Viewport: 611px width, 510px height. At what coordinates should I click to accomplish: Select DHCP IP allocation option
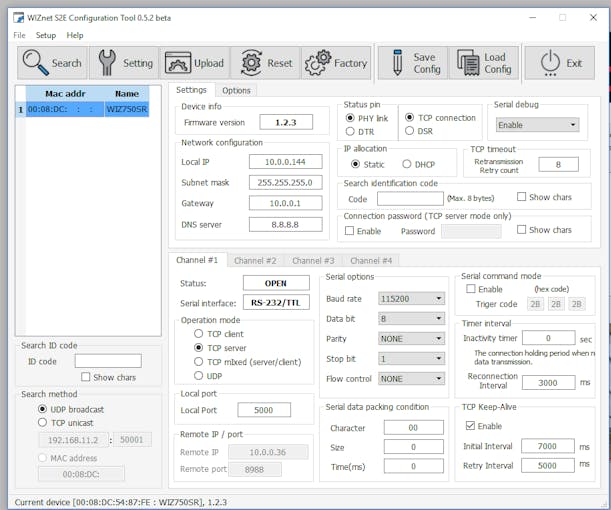[x=407, y=164]
